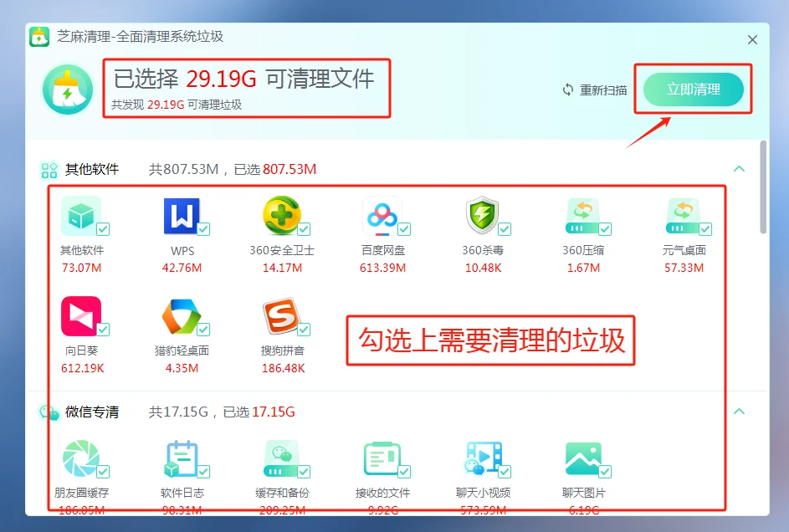Select the 聊天小视频 icon
Viewport: 789px width, 532px height.
483,458
